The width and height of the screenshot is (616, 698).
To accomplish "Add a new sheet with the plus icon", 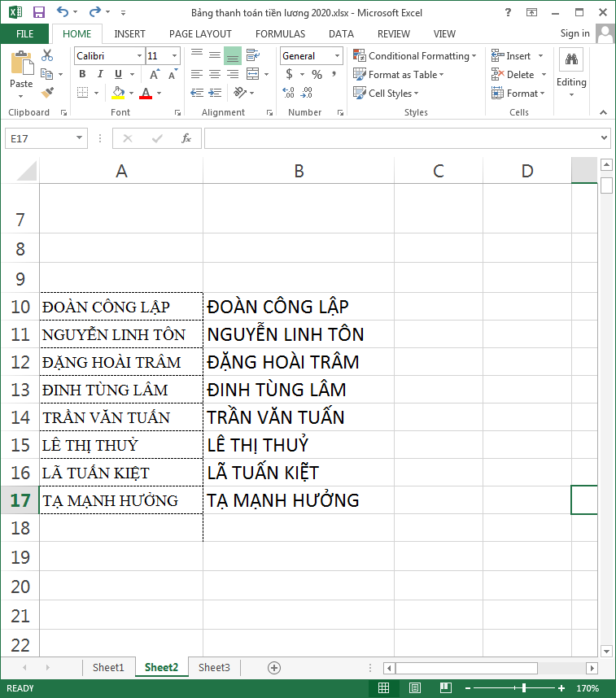I will click(274, 668).
